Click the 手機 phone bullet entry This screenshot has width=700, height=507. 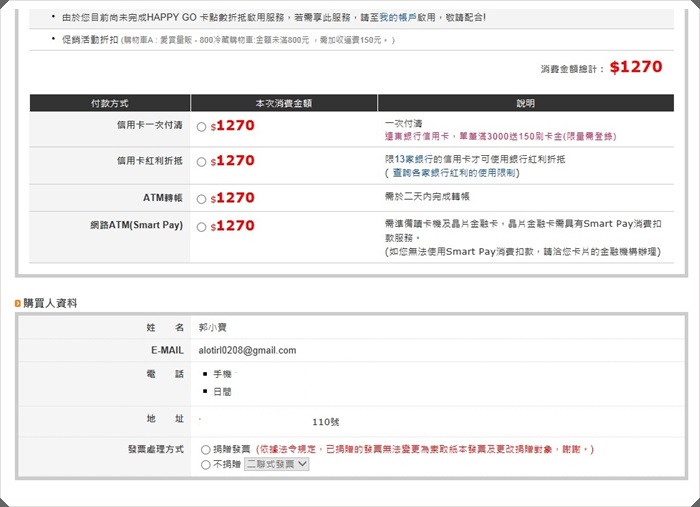pos(220,373)
